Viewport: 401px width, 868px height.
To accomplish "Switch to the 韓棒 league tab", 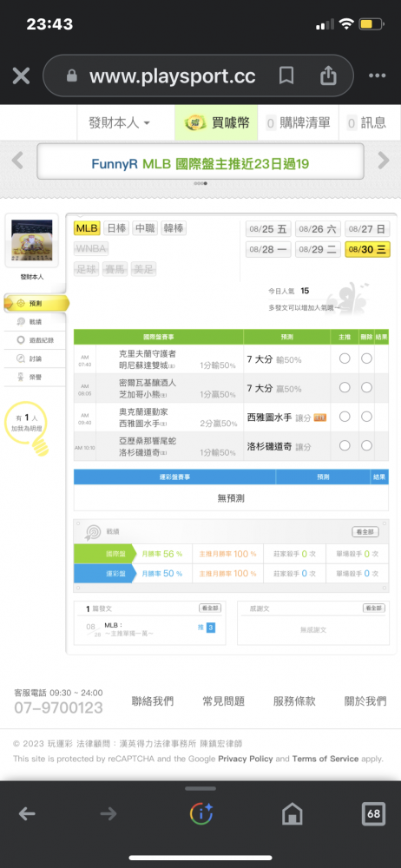I will (174, 228).
